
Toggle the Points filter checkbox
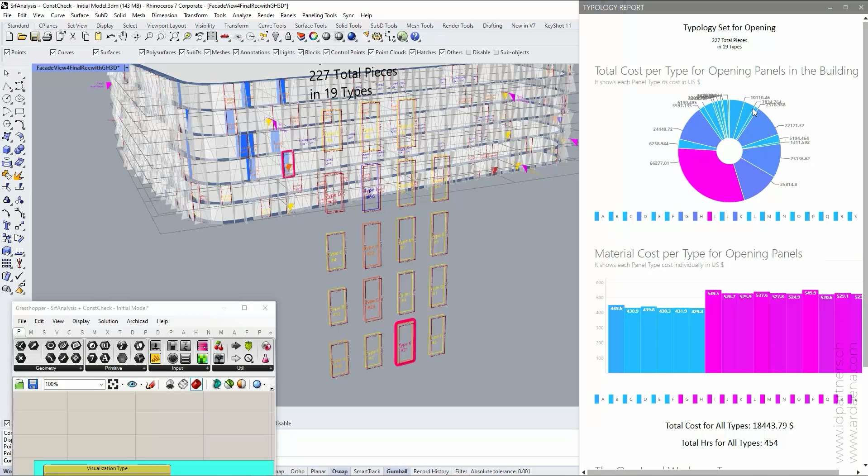click(x=7, y=52)
